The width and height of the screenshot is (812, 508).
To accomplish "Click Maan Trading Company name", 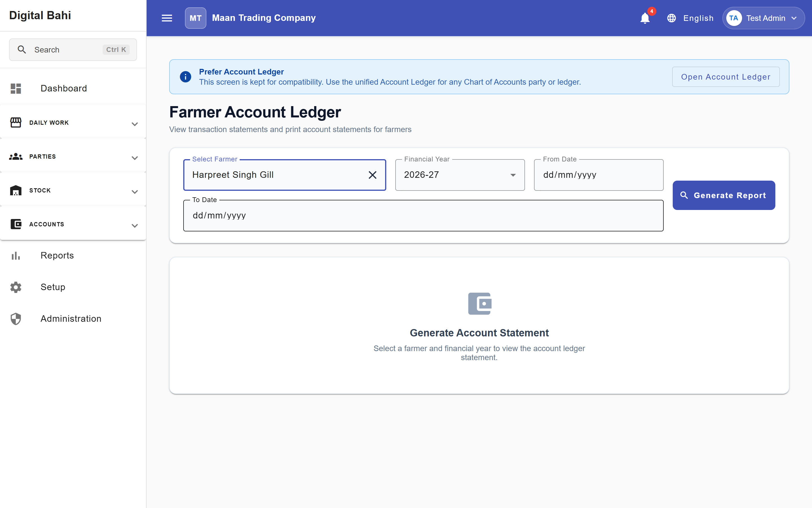I will pyautogui.click(x=264, y=18).
